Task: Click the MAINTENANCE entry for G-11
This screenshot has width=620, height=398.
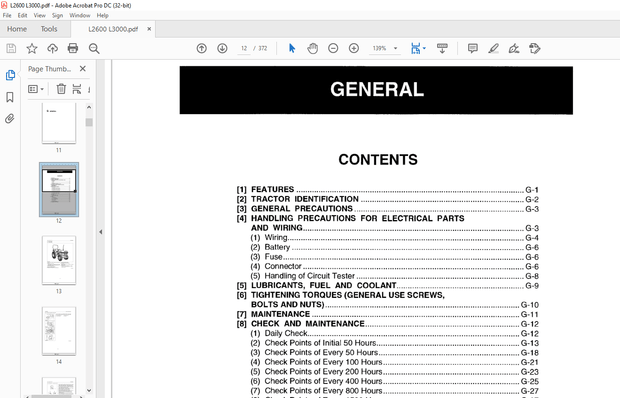Action: click(x=388, y=314)
